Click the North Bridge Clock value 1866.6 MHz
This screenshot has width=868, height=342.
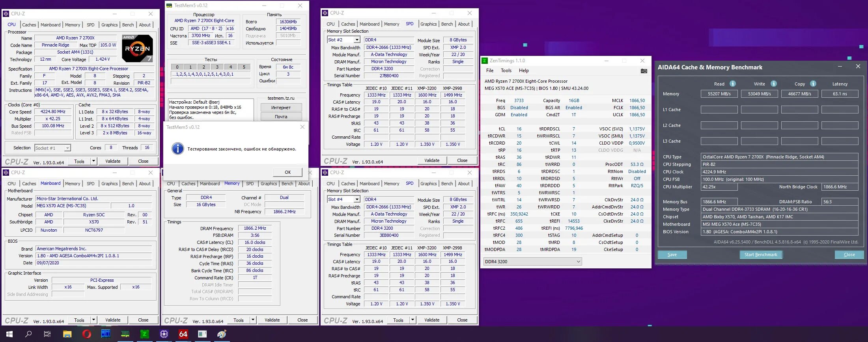(x=839, y=187)
